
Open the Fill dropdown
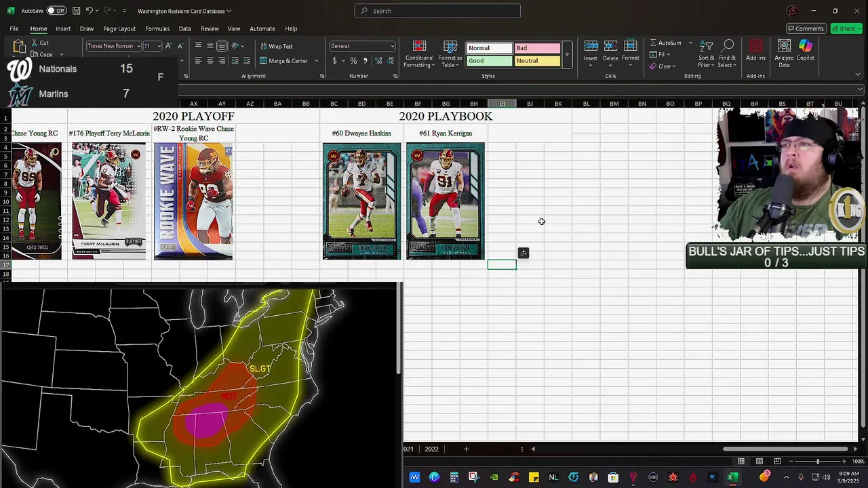coord(660,54)
